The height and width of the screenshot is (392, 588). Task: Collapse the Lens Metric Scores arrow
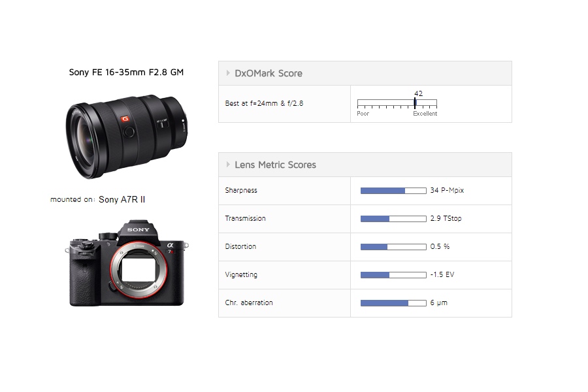point(228,165)
